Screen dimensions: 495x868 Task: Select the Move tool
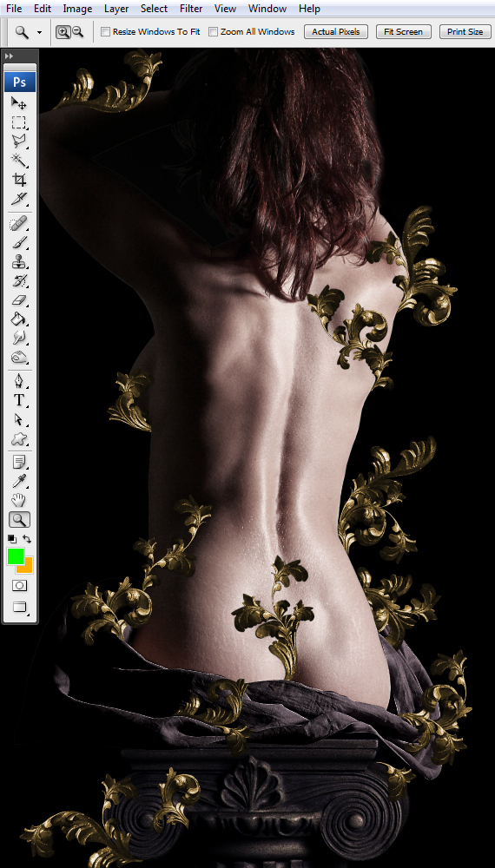[19, 103]
